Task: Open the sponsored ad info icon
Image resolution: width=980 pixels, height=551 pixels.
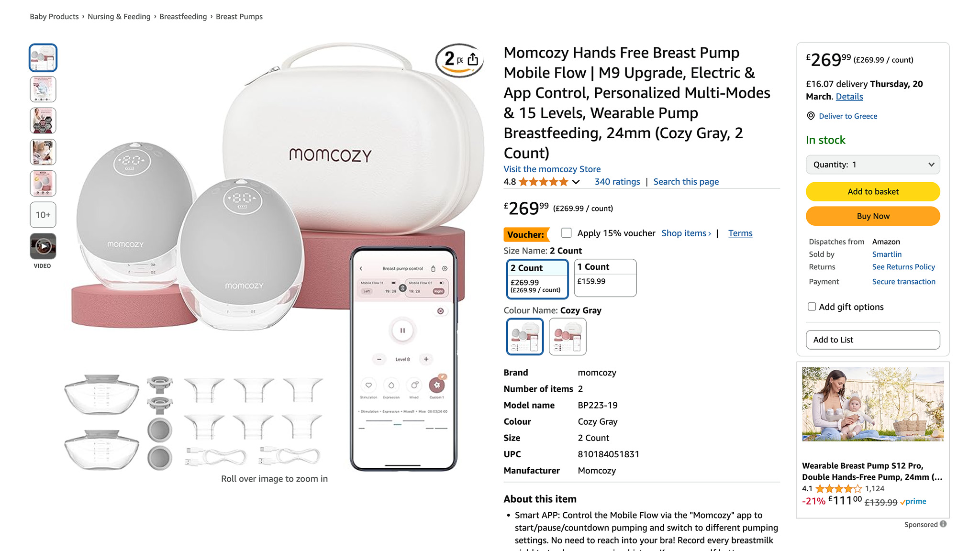Action: [943, 524]
